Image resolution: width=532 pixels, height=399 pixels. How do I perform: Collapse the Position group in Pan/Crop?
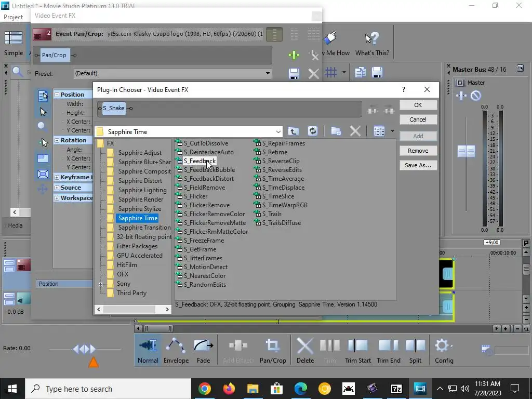click(57, 95)
